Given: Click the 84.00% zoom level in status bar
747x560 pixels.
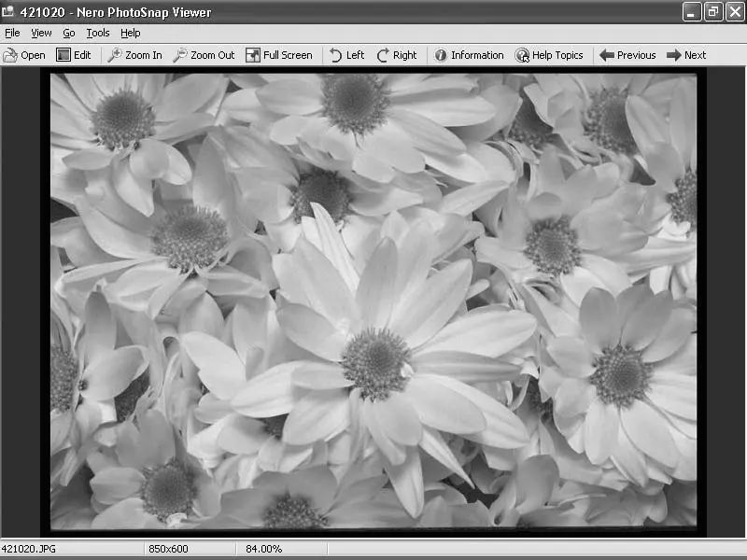Looking at the screenshot, I should tap(264, 549).
